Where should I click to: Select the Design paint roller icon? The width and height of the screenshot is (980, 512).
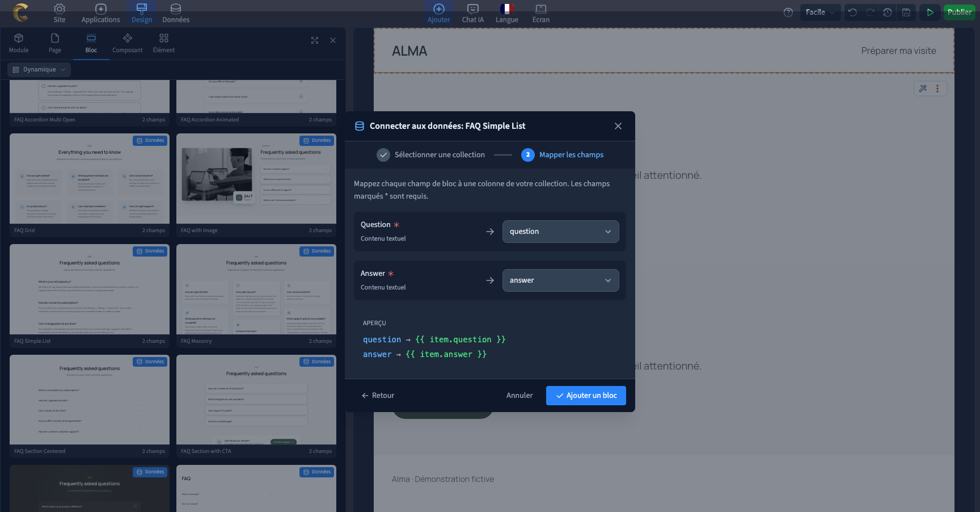142,9
